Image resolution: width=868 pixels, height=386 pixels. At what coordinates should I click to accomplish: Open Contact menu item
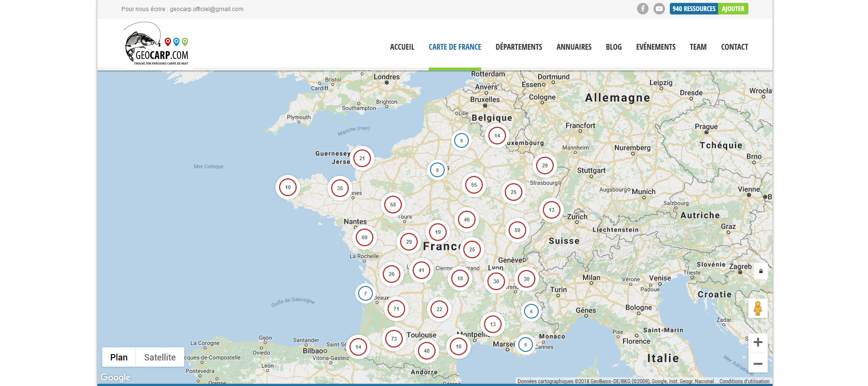click(734, 47)
